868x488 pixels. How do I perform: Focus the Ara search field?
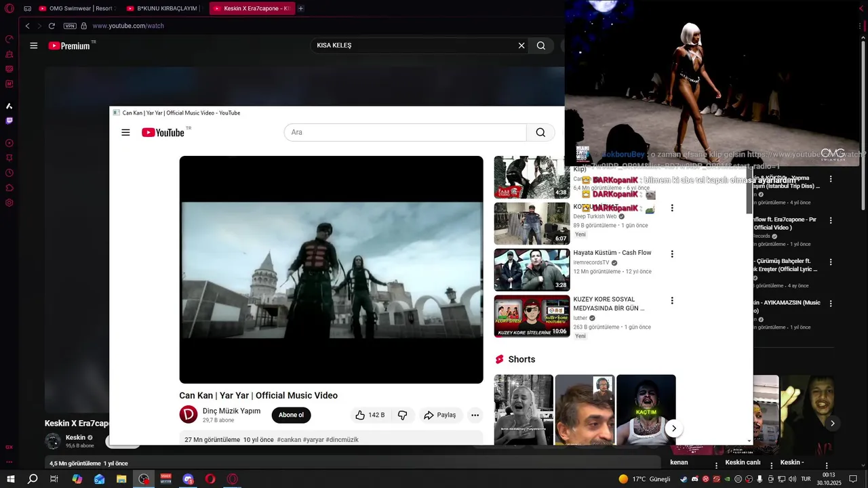point(405,132)
